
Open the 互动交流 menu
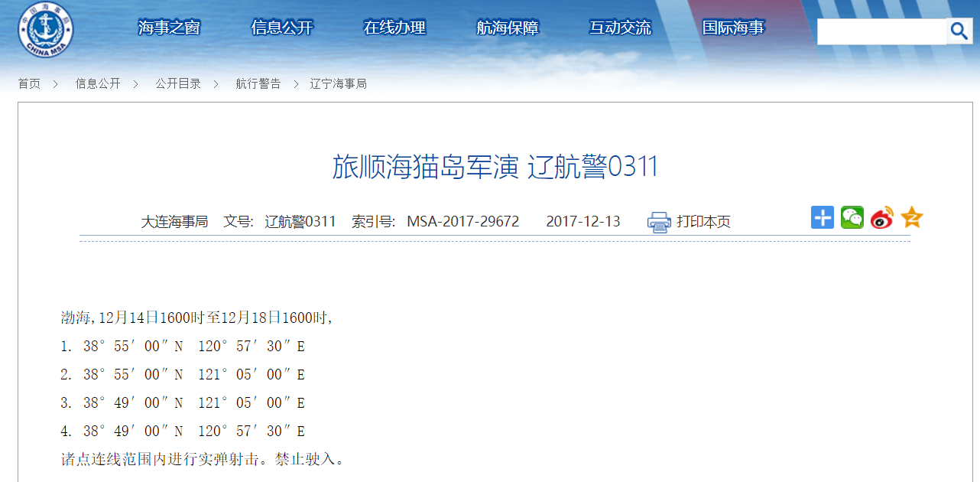[620, 28]
